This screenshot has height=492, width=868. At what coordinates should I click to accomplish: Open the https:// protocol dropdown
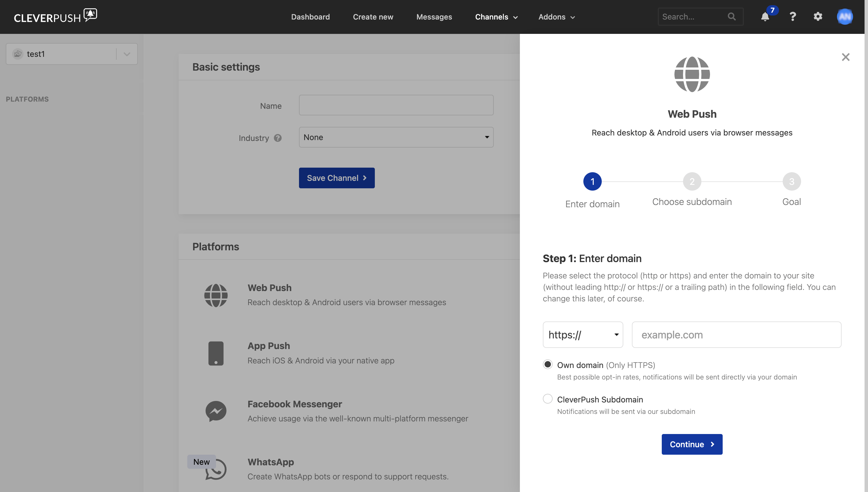pyautogui.click(x=582, y=334)
